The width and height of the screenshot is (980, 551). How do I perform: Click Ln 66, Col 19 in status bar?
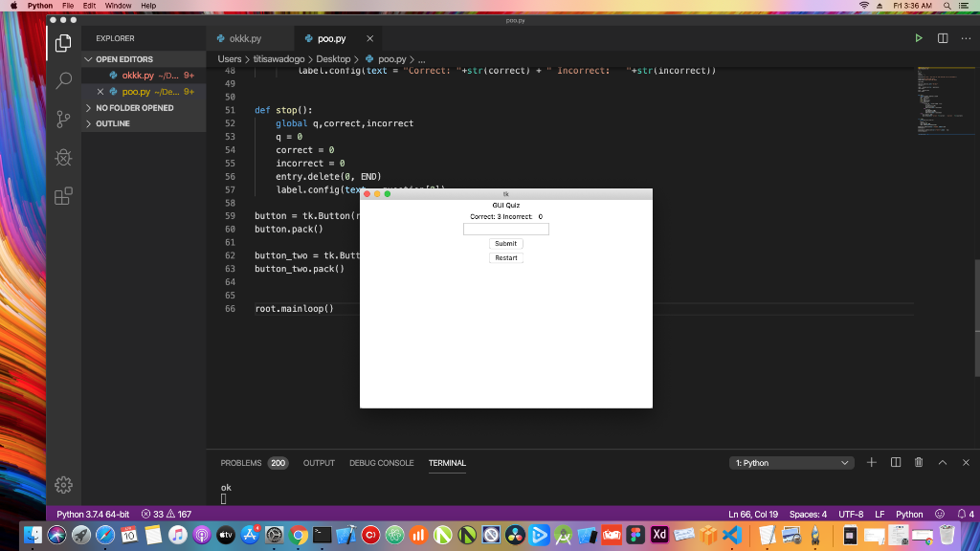tap(752, 514)
